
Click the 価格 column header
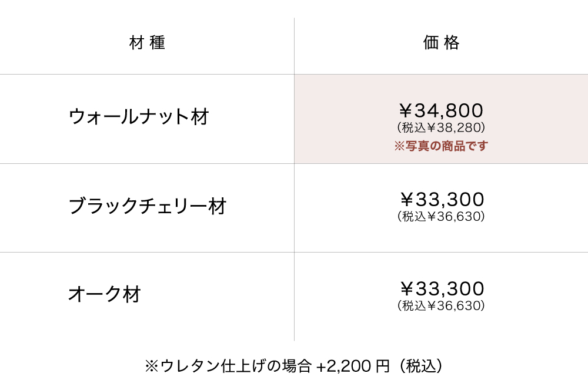point(441,43)
